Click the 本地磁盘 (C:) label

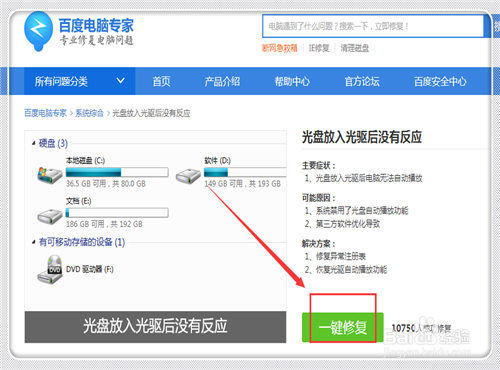86,161
